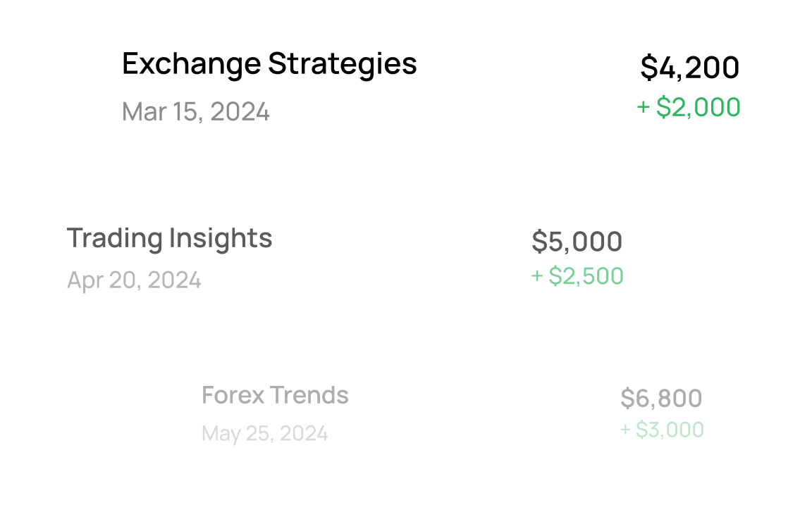The width and height of the screenshot is (812, 524).
Task: Click the $4,200 total amount
Action: click(x=690, y=67)
